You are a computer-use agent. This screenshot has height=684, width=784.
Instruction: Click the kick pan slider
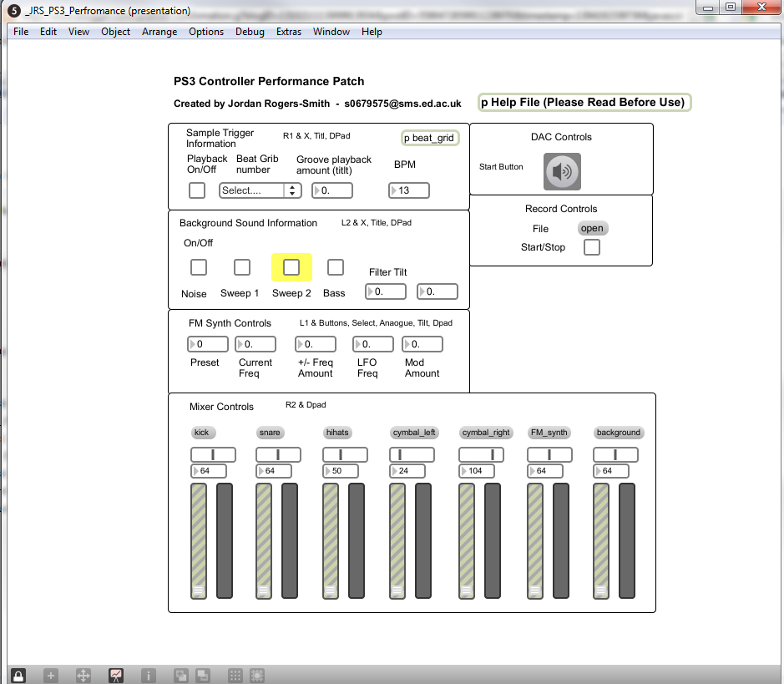(x=213, y=454)
